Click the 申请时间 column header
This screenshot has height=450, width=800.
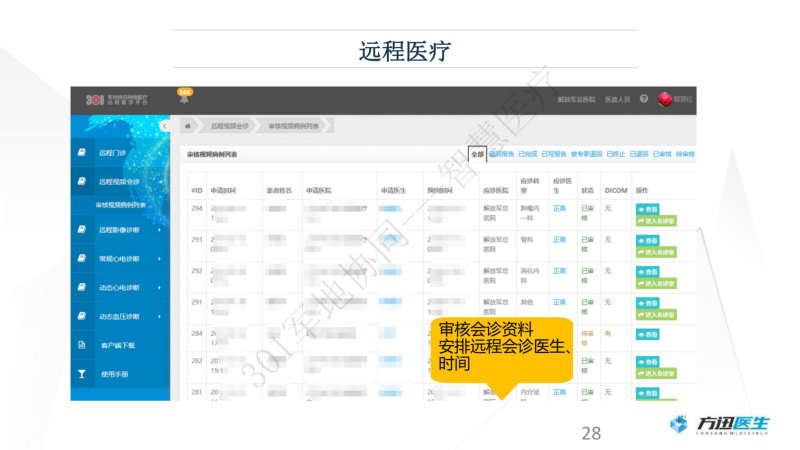(x=223, y=190)
